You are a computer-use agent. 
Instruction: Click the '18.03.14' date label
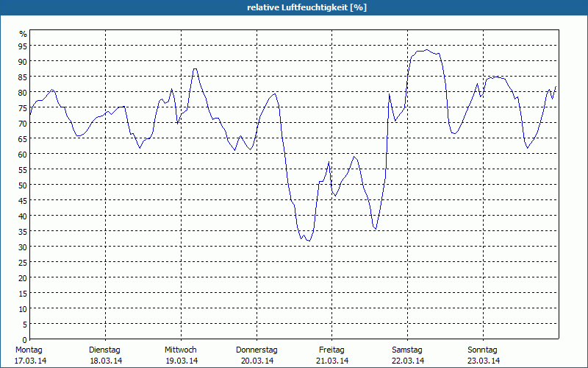coord(106,361)
